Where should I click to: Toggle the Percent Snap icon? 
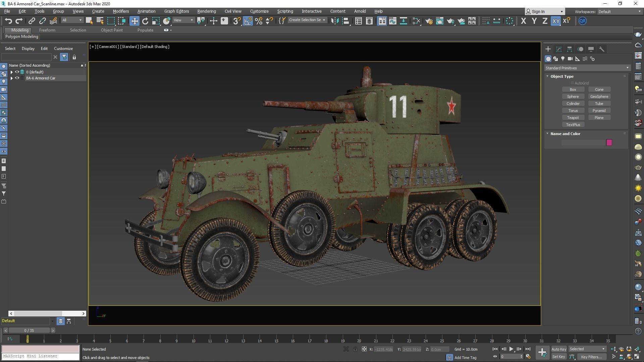coord(259,21)
